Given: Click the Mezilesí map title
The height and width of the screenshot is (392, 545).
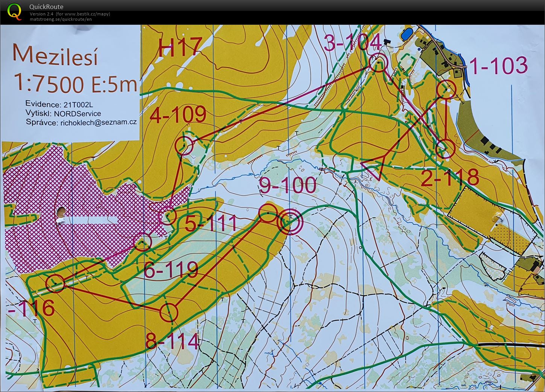Looking at the screenshot, I should tap(55, 55).
